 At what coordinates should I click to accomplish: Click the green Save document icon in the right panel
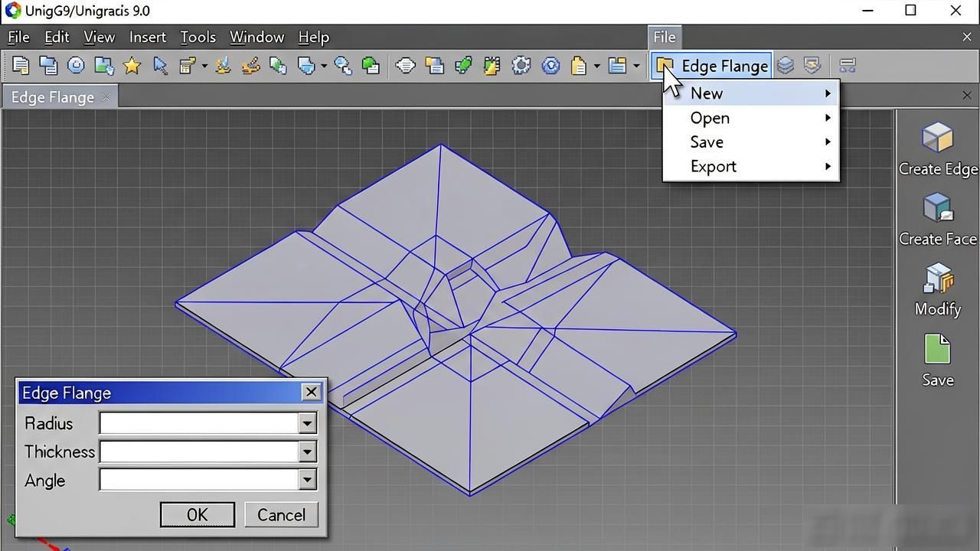pyautogui.click(x=937, y=350)
